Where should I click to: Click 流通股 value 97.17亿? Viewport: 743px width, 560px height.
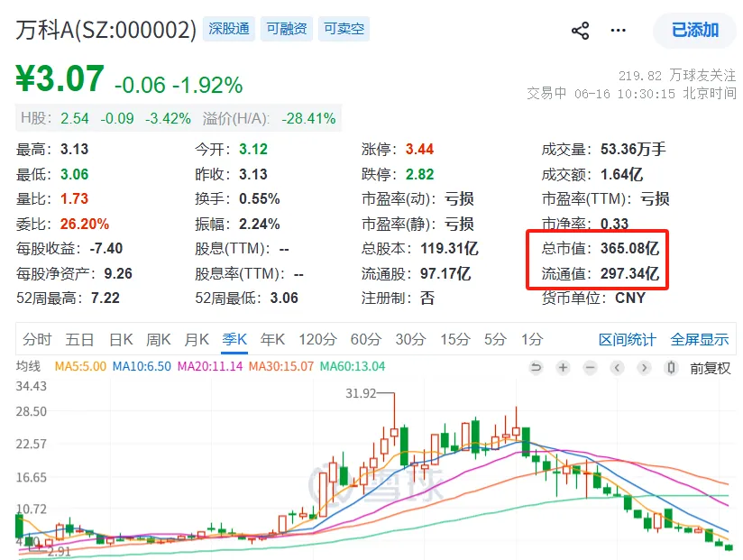click(445, 273)
